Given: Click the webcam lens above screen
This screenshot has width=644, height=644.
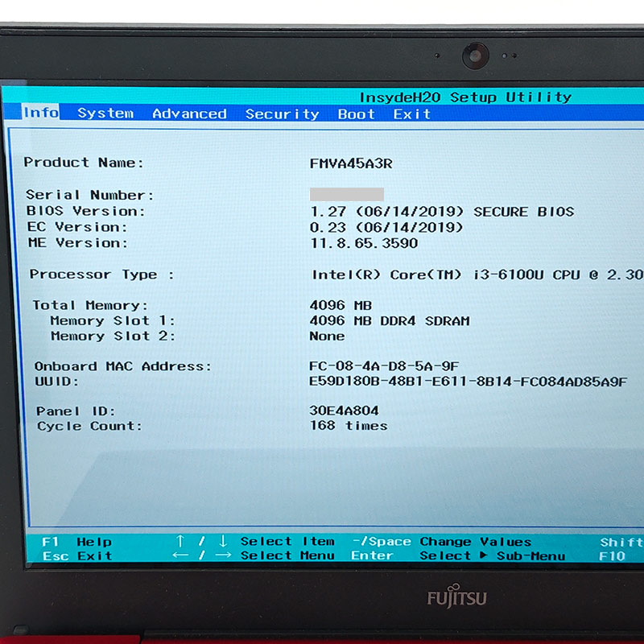Looking at the screenshot, I should tap(476, 56).
